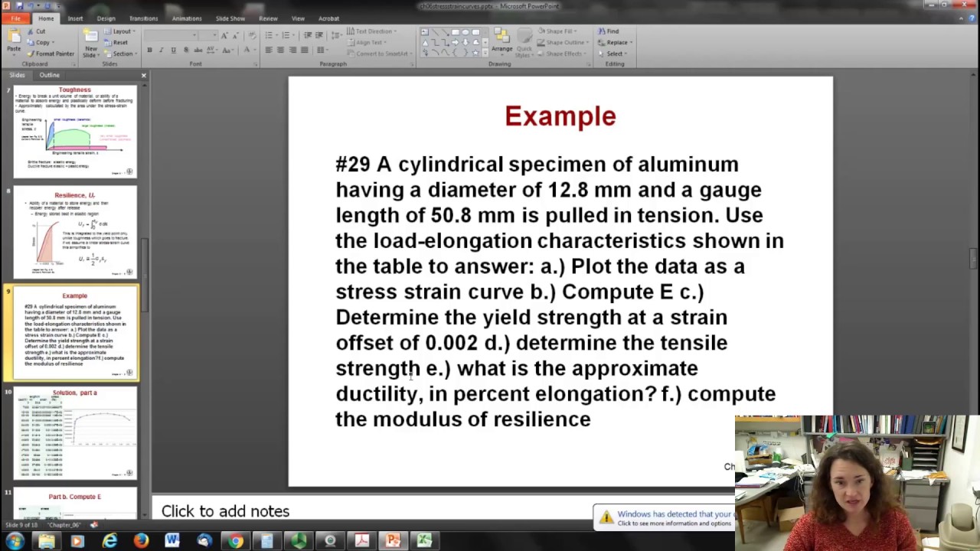Toggle Underline formatting

[173, 50]
